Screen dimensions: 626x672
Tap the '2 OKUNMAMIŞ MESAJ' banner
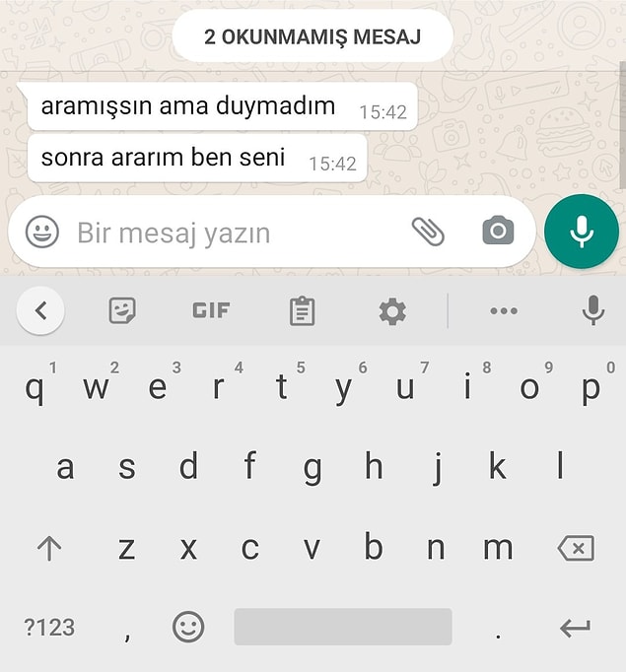[x=313, y=36]
